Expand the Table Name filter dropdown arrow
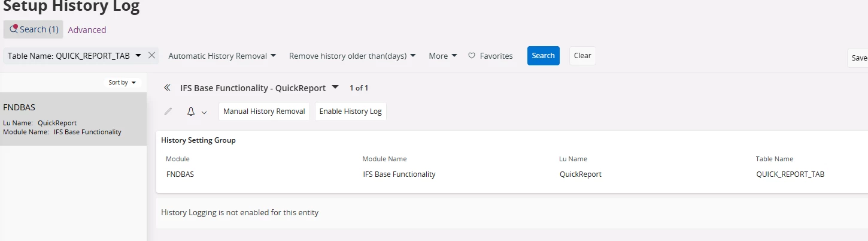Viewport: 868px width, 241px height. tap(138, 55)
